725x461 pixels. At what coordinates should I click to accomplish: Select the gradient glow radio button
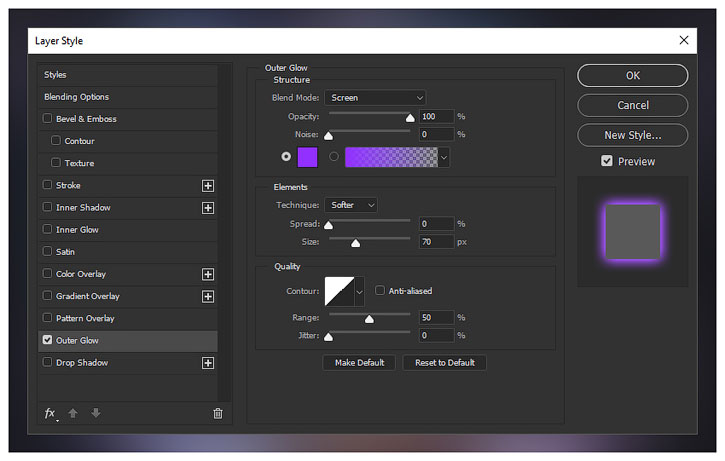(x=333, y=157)
